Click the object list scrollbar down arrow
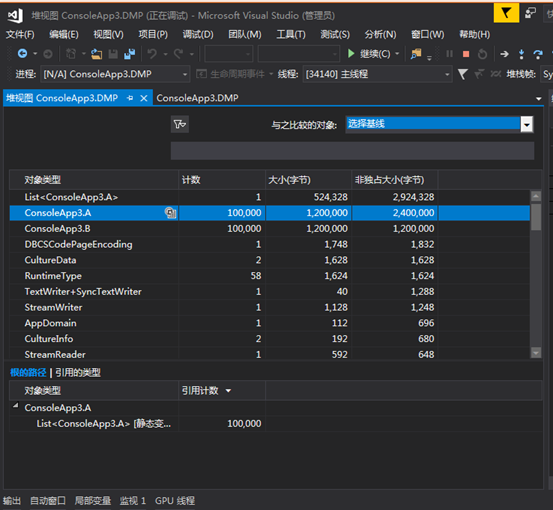The width and height of the screenshot is (553, 510). pyautogui.click(x=536, y=352)
